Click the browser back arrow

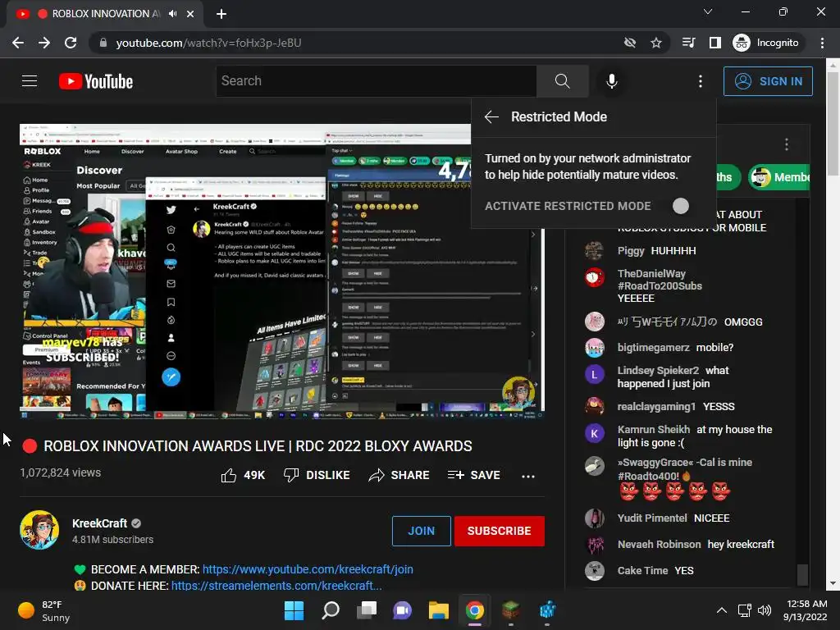coord(18,43)
